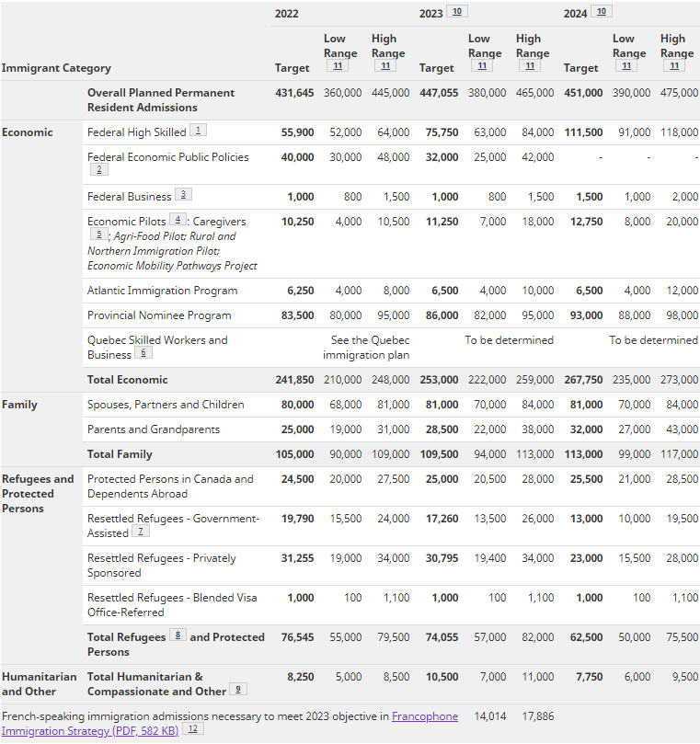Open footnote 11 under 2024 High Range
This screenshot has height=744, width=700.
click(674, 65)
